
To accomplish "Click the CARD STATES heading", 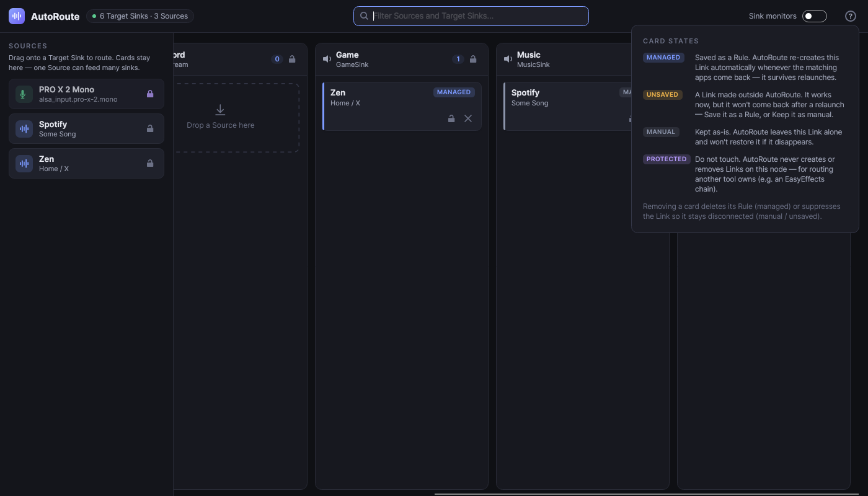I will 671,41.
